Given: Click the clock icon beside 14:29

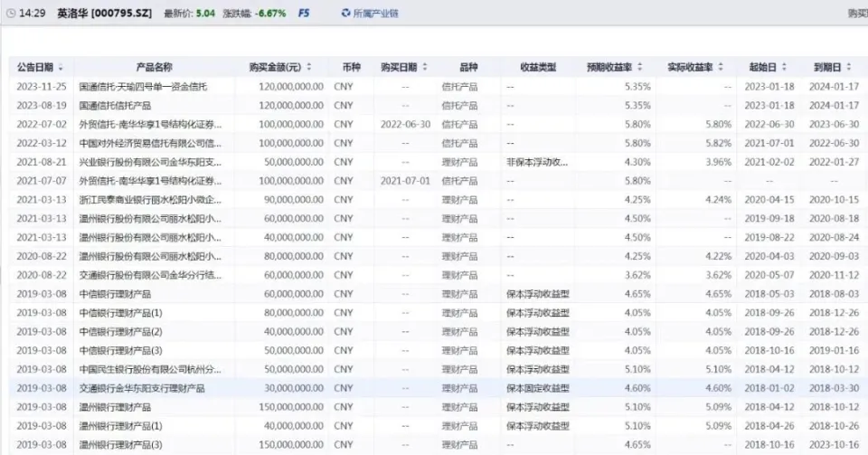Looking at the screenshot, I should tap(10, 14).
